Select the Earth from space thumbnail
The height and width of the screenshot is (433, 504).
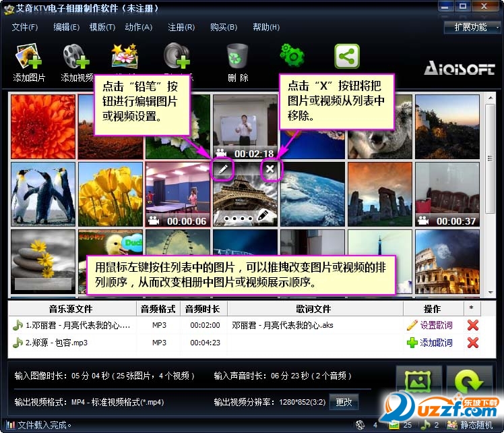tap(313, 194)
